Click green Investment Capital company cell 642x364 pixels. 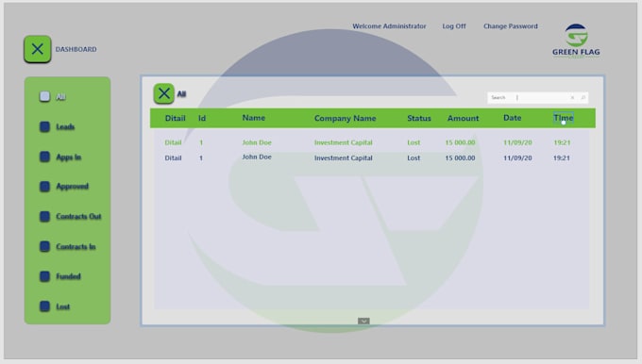click(x=344, y=142)
